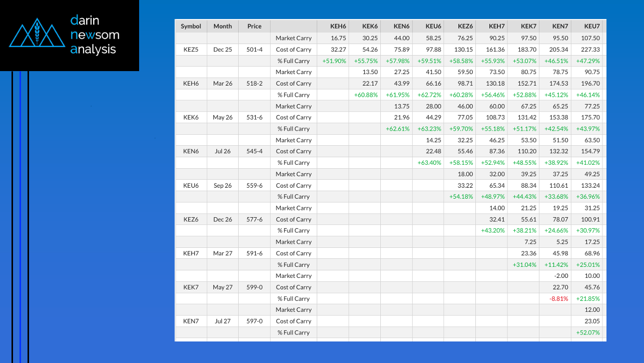Select the KEH6 column header
Screen dimensions: 644x363
[x=338, y=27]
